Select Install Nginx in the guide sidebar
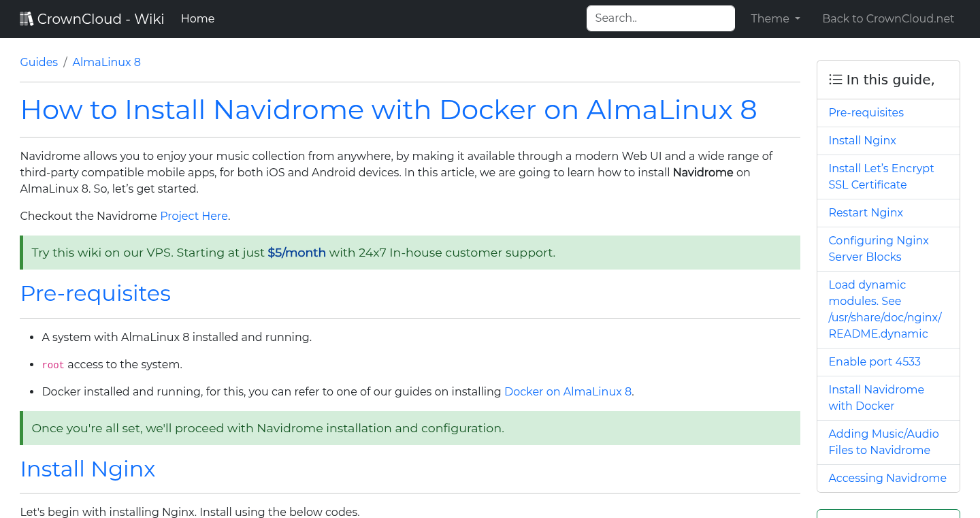 click(862, 140)
